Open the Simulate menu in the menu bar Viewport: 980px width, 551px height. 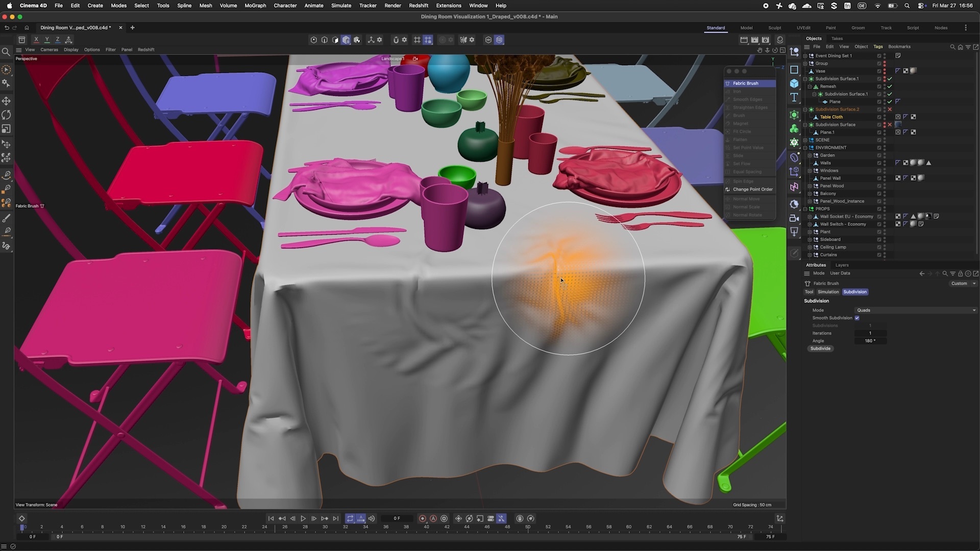(340, 6)
